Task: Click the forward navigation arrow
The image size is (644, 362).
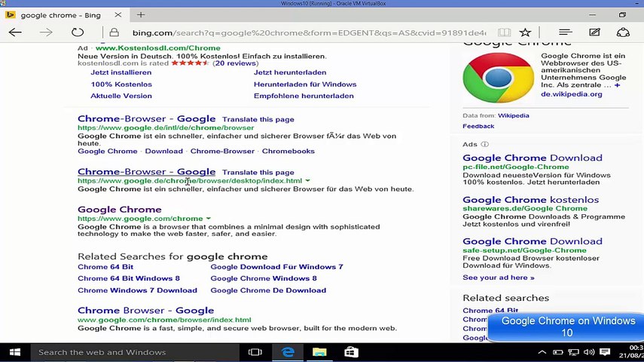Action: (x=46, y=32)
